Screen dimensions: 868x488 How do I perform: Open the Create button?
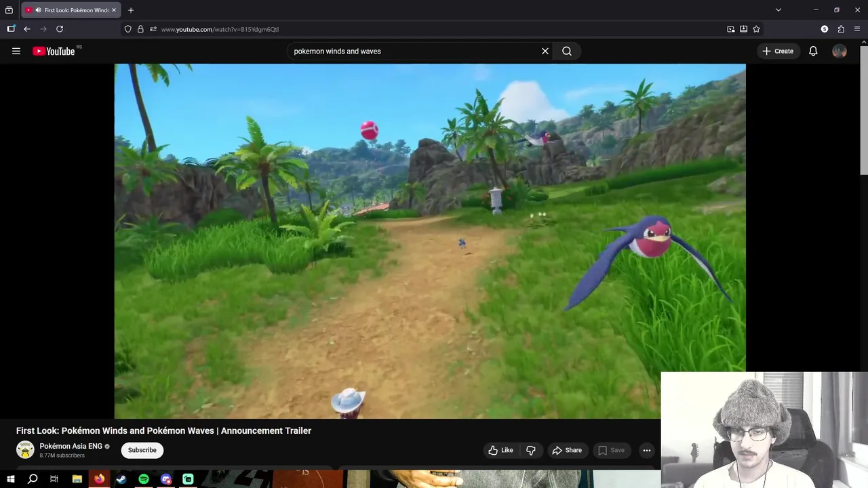(778, 51)
